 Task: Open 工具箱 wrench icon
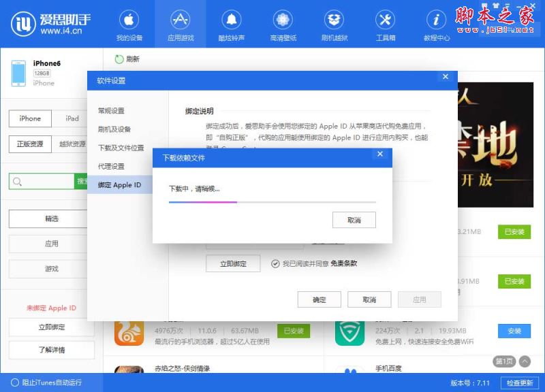click(386, 20)
